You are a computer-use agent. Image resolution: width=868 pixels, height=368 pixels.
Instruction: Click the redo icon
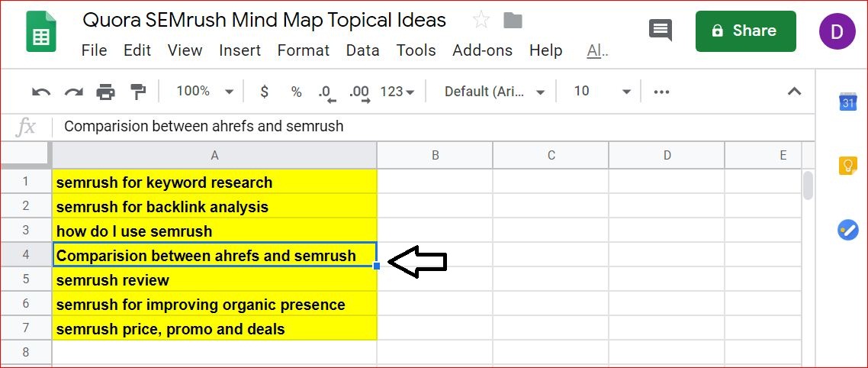point(74,92)
